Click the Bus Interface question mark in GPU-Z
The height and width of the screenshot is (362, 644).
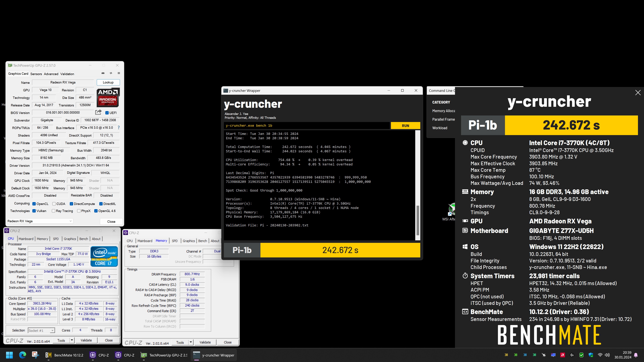click(x=119, y=128)
